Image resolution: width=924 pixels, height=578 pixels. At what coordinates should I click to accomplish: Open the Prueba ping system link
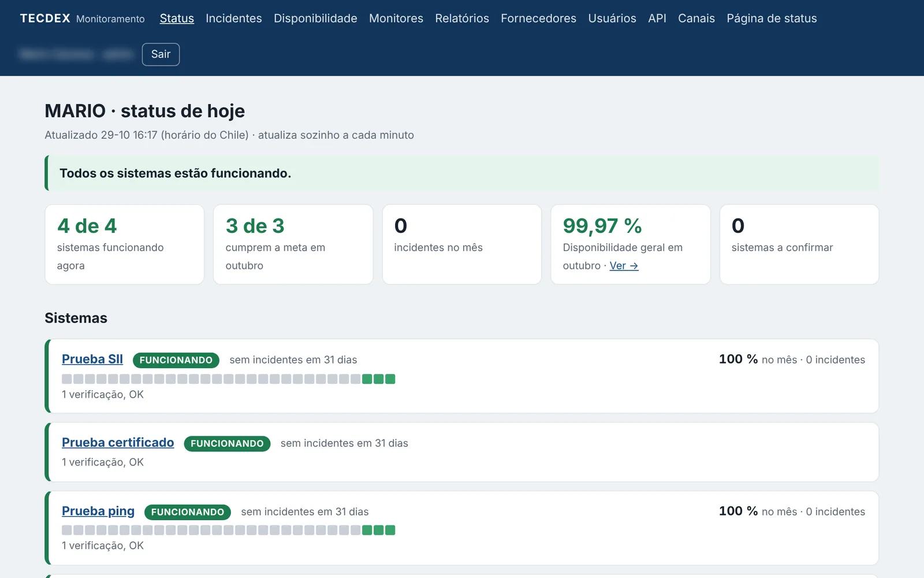(98, 511)
